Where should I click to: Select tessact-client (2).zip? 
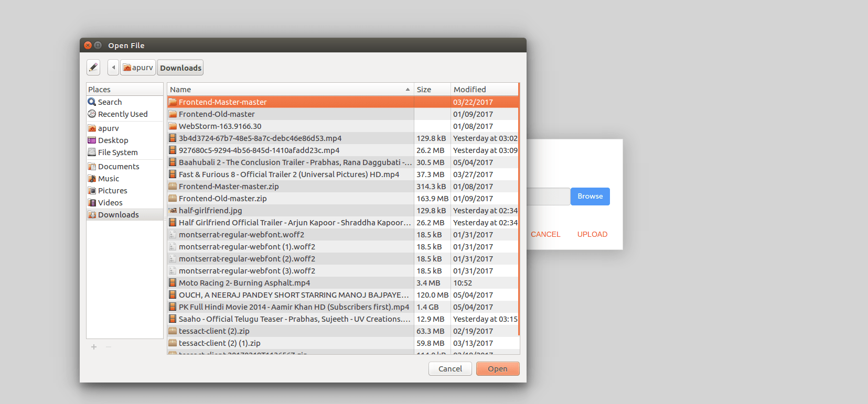[x=342, y=331]
